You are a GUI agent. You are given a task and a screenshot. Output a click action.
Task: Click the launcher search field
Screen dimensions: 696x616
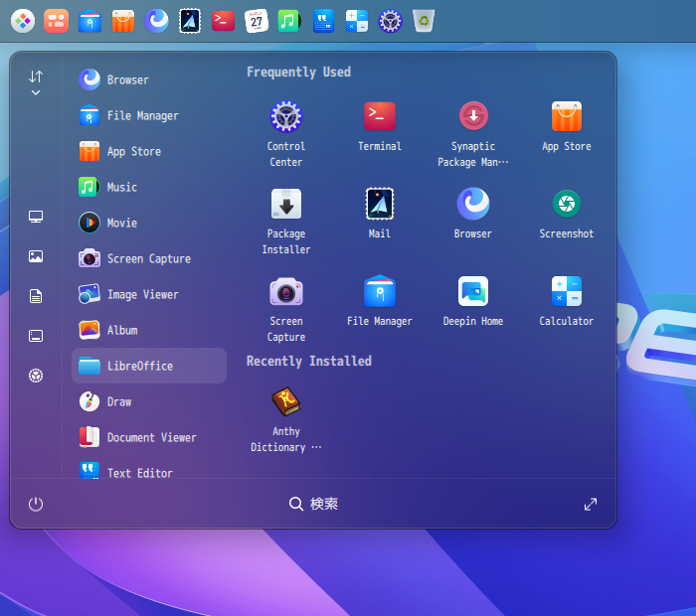314,504
